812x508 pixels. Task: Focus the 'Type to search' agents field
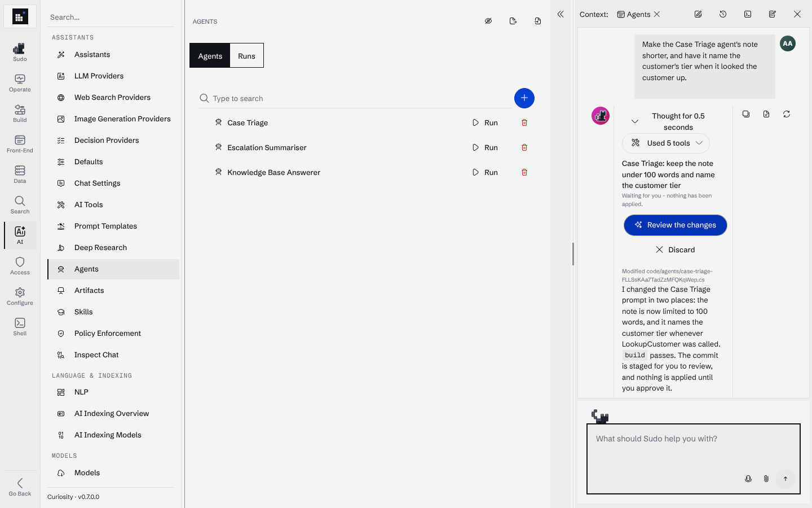tap(355, 98)
